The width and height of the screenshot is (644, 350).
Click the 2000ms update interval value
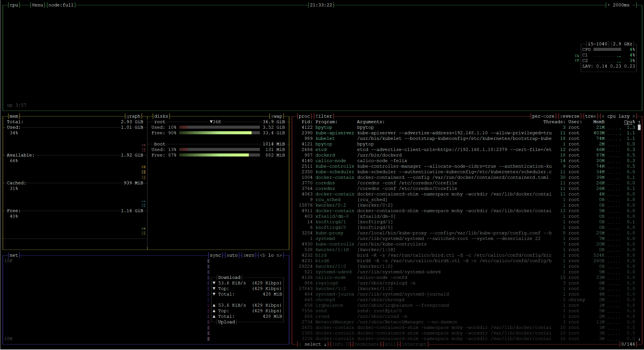point(621,5)
